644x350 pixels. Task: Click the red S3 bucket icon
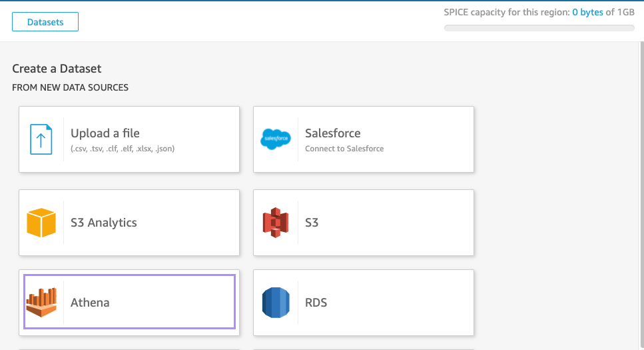tap(276, 223)
